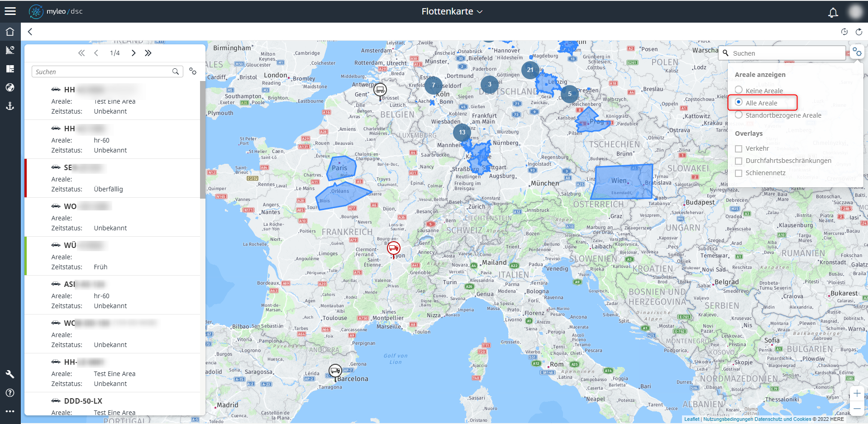The height and width of the screenshot is (424, 868).
Task: Click the cluster marker showing 3
Action: point(489,84)
